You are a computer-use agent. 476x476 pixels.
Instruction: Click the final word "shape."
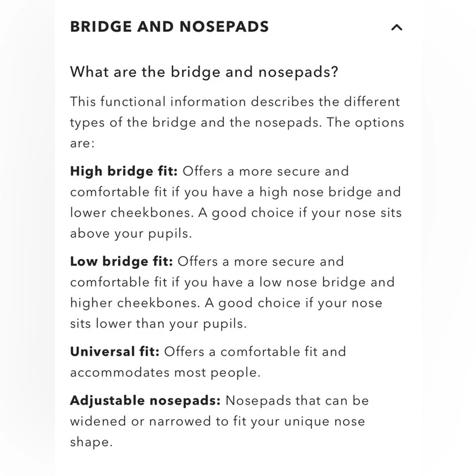point(91,442)
